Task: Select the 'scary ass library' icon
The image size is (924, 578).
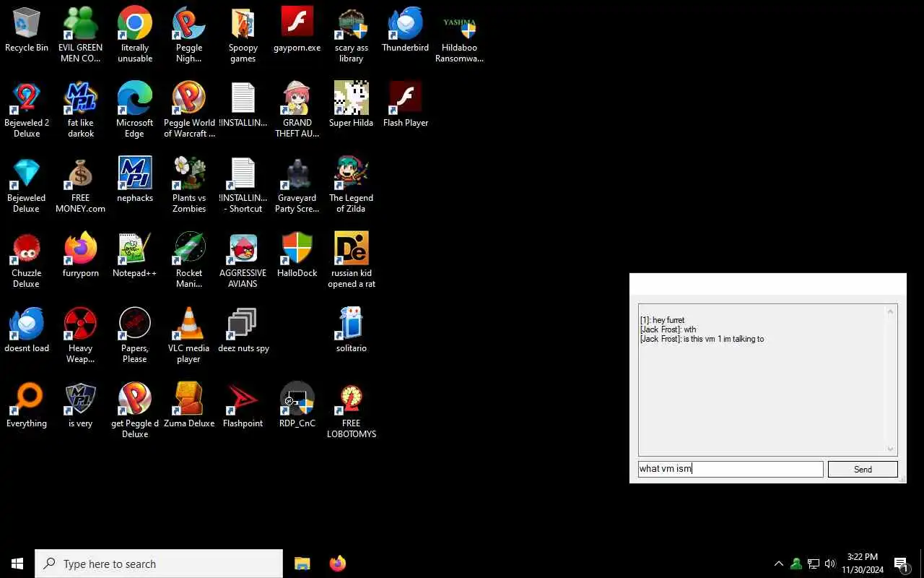Action: click(x=352, y=35)
